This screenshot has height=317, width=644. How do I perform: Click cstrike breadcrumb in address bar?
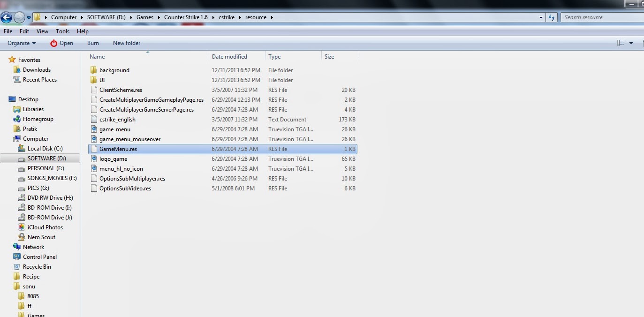[227, 17]
